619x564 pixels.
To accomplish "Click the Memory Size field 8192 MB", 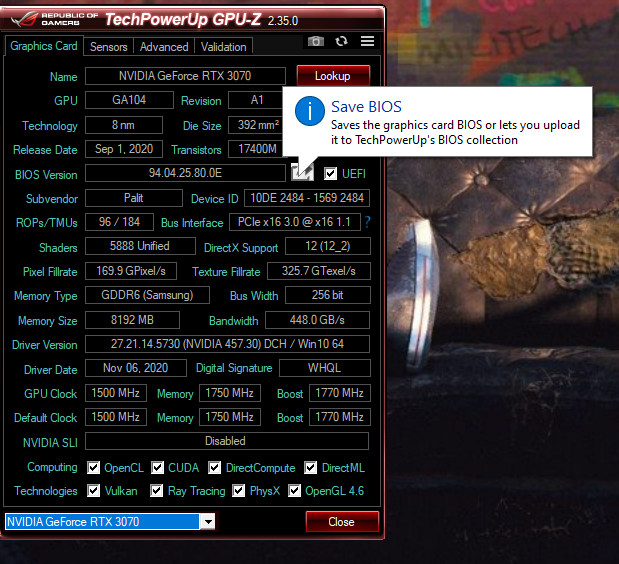I will click(x=132, y=320).
